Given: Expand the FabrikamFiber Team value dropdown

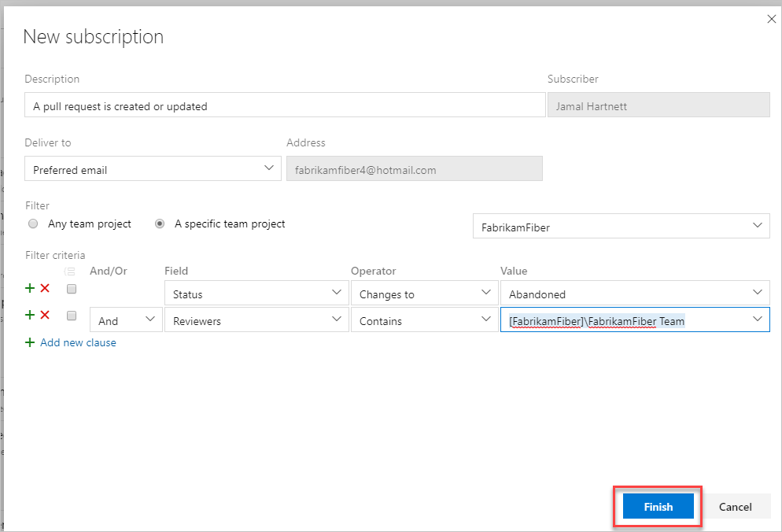Looking at the screenshot, I should tap(757, 320).
